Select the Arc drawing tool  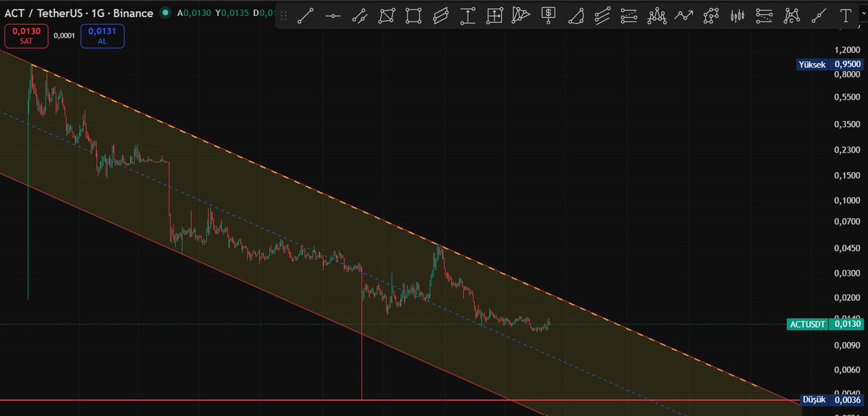coord(576,15)
